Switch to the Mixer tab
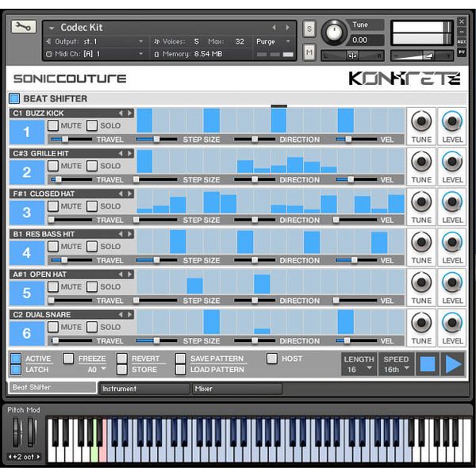476x476 pixels. 237,389
